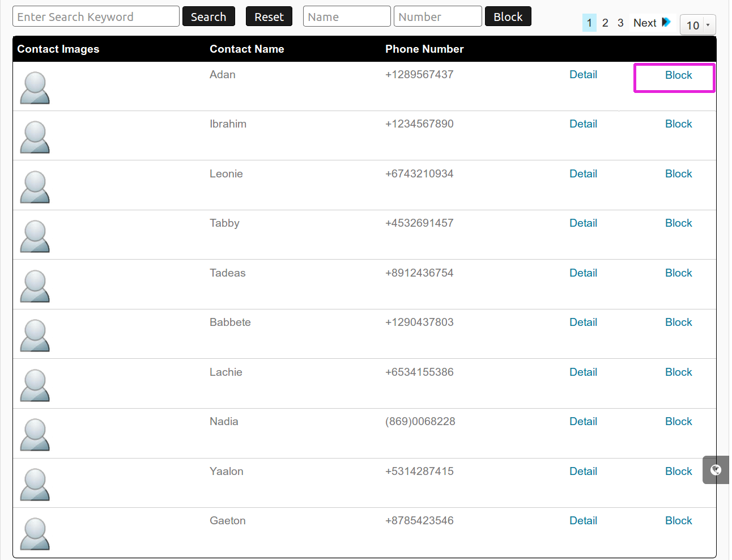Open Detail for Leonie
732x560 pixels.
tap(583, 174)
